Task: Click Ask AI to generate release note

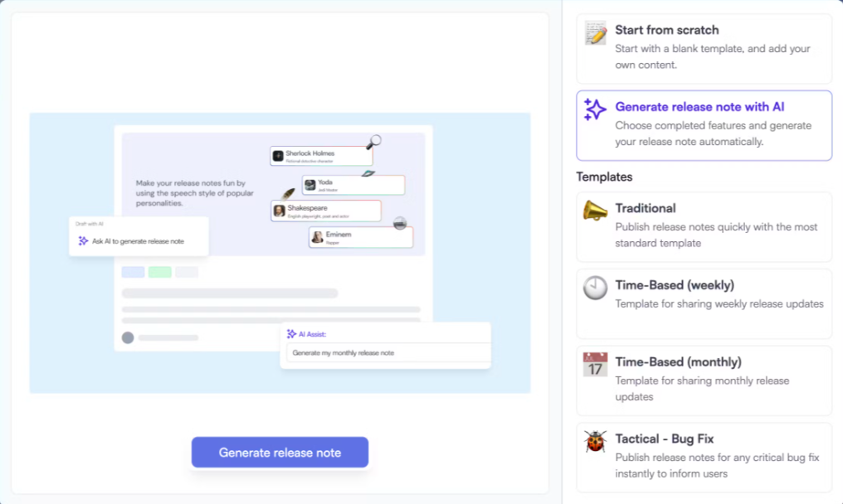Action: pos(139,241)
